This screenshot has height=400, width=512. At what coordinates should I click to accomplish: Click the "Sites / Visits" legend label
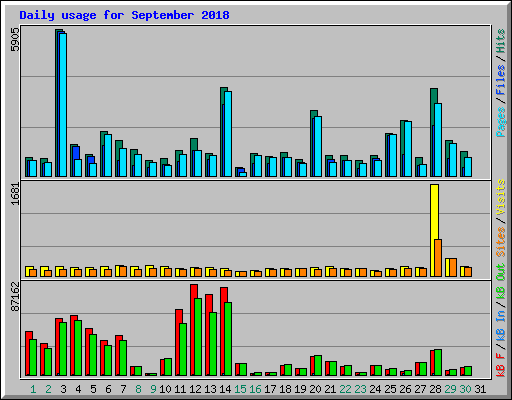pos(500,218)
